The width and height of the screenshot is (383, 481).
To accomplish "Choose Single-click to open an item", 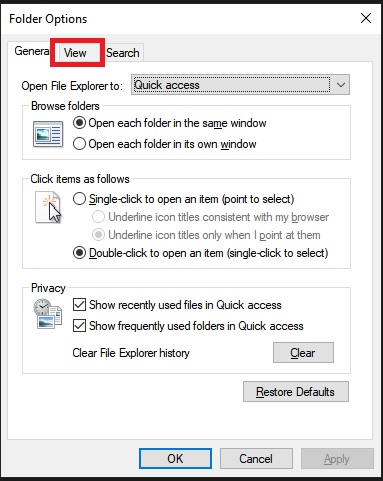I will 183,199.
